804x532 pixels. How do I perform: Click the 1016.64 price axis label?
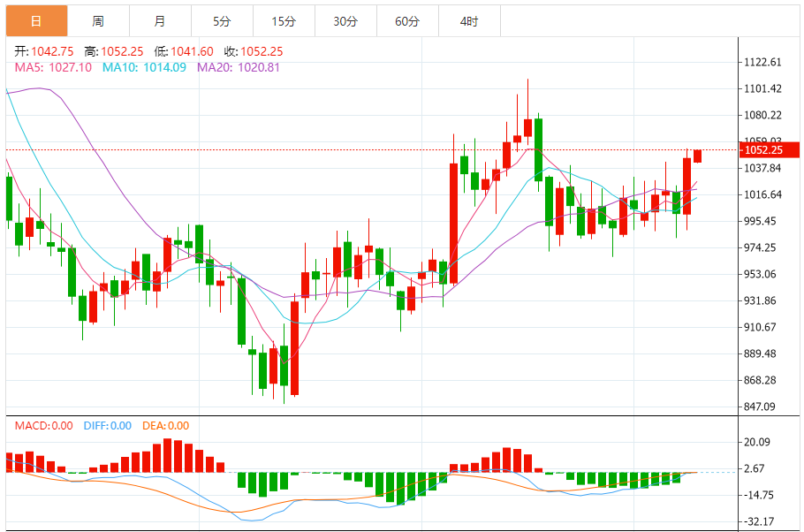[763, 194]
